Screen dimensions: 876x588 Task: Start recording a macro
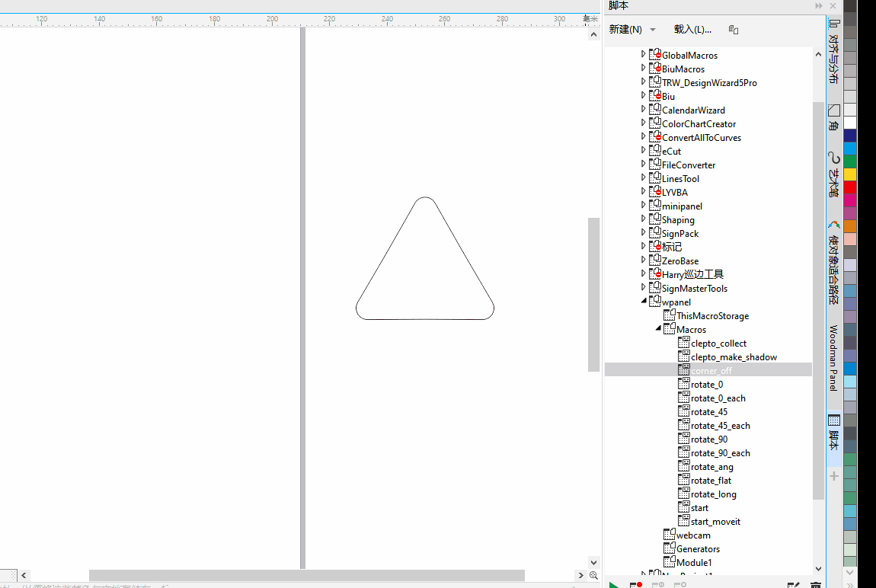pos(636,585)
